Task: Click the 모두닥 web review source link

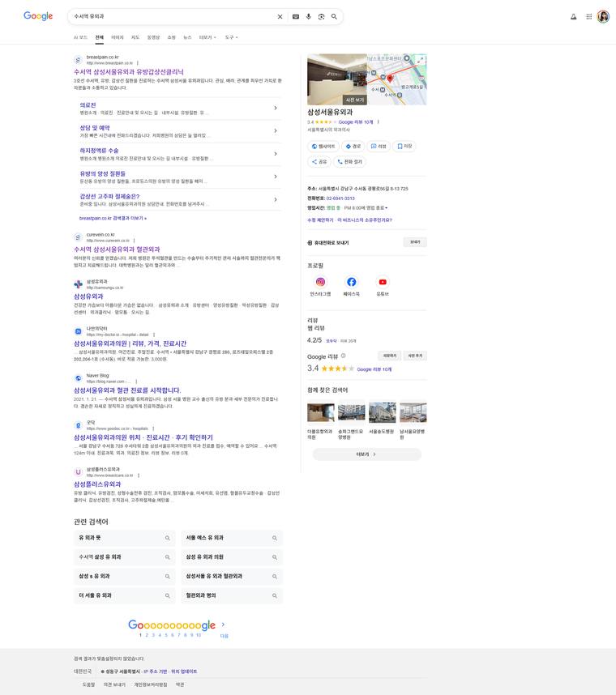Action: [332, 341]
